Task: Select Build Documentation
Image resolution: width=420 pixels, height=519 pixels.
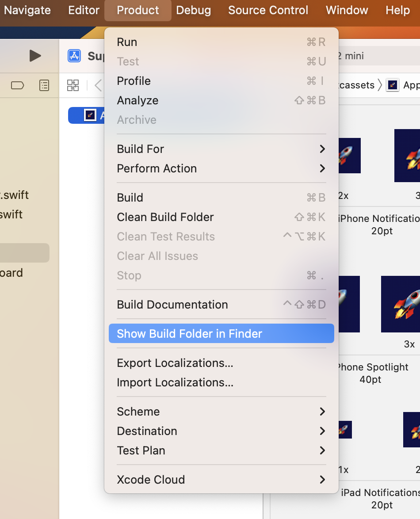Action: [x=221, y=305]
